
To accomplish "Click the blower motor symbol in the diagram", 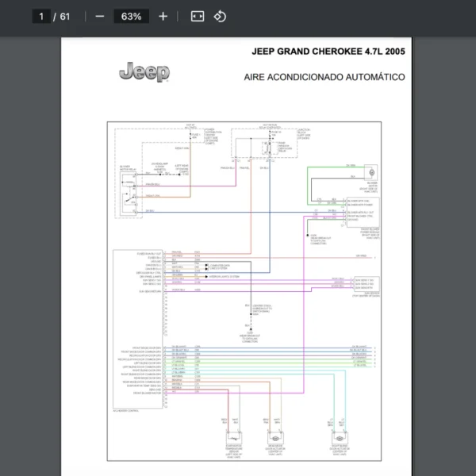I will click(x=370, y=173).
